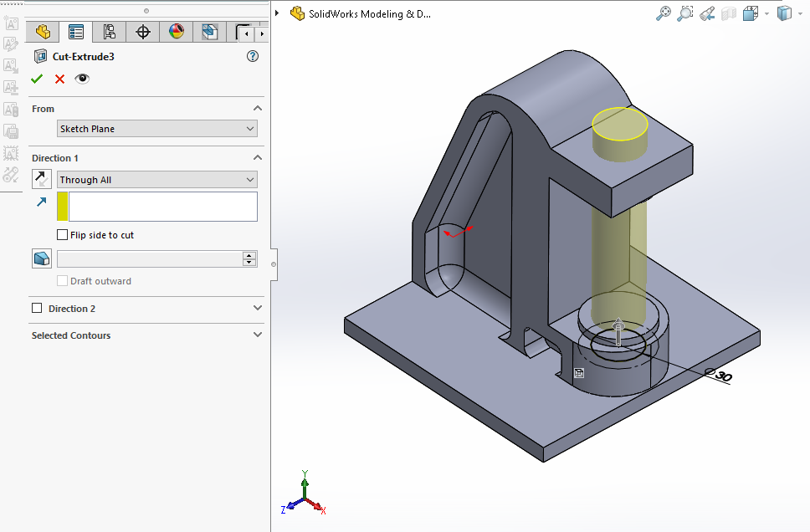Enable the Flip side to cut checkbox
This screenshot has height=532, width=810.
click(63, 235)
